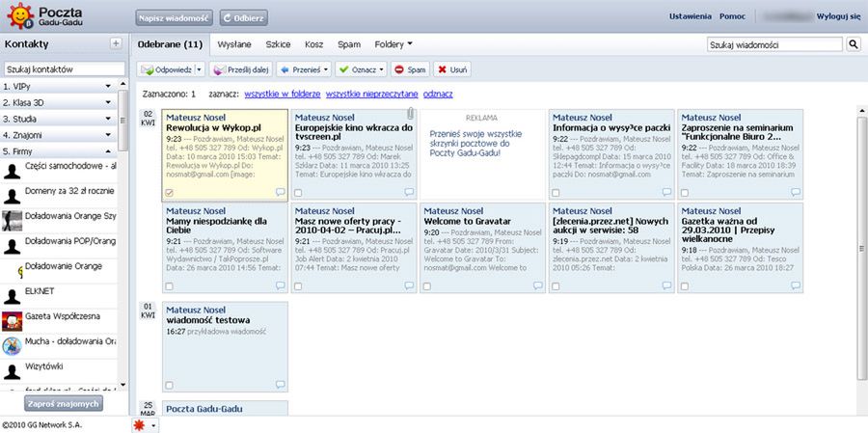
Task: Click Mucha - doładowania contact avatar
Action: pyautogui.click(x=13, y=346)
